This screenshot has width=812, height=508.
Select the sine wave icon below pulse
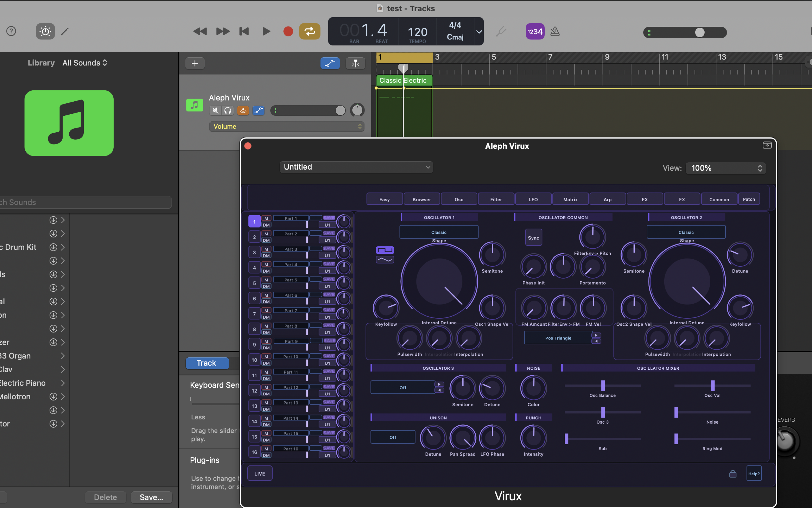coord(385,259)
